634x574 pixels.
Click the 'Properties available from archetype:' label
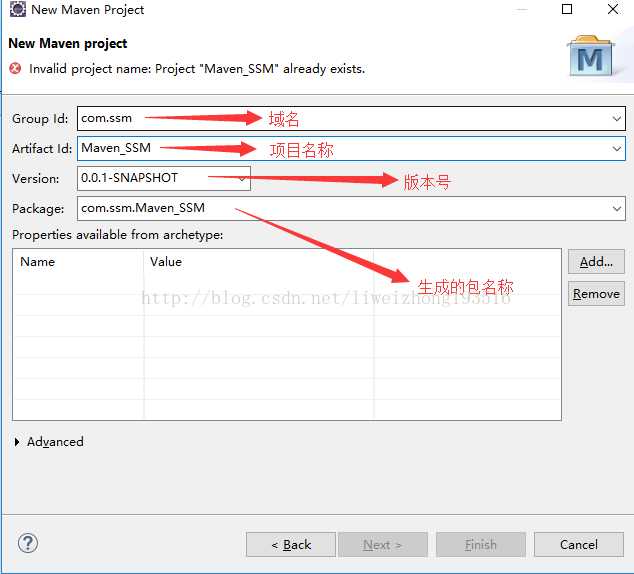click(118, 235)
